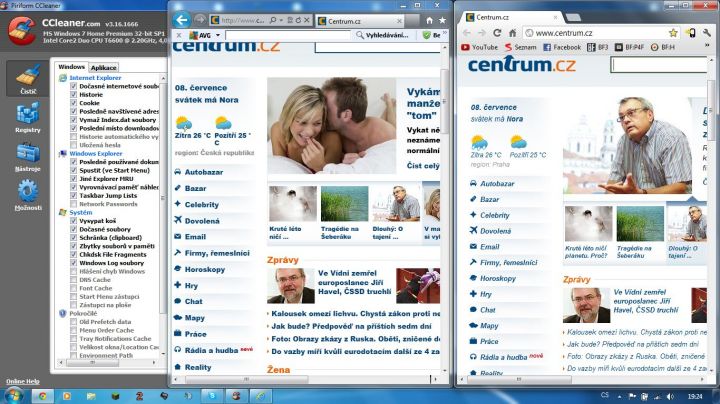Expand the IE toolbar overflow chevron
This screenshot has height=404, width=720.
(444, 34)
